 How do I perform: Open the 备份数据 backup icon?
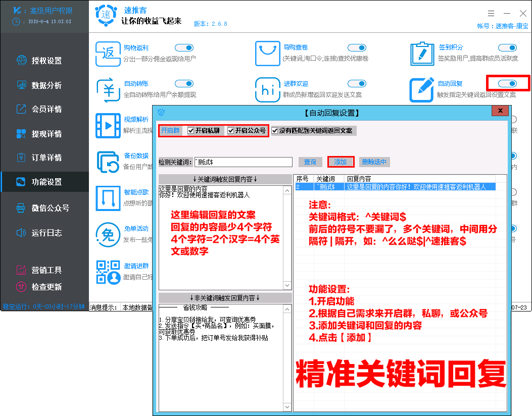[108, 162]
